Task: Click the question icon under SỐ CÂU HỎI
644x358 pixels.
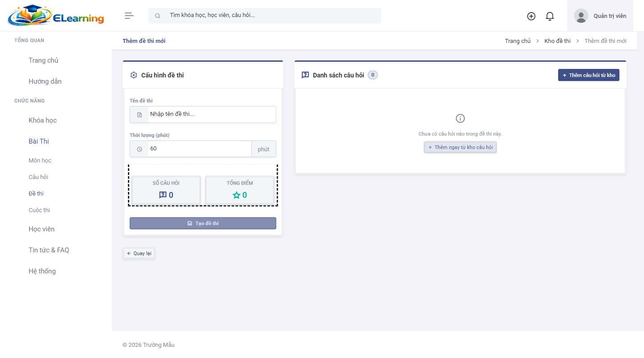Action: 163,195
